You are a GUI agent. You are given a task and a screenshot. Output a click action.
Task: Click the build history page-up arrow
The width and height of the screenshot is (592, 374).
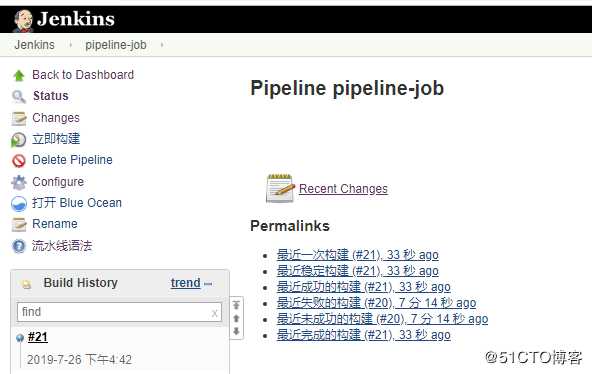(x=236, y=319)
